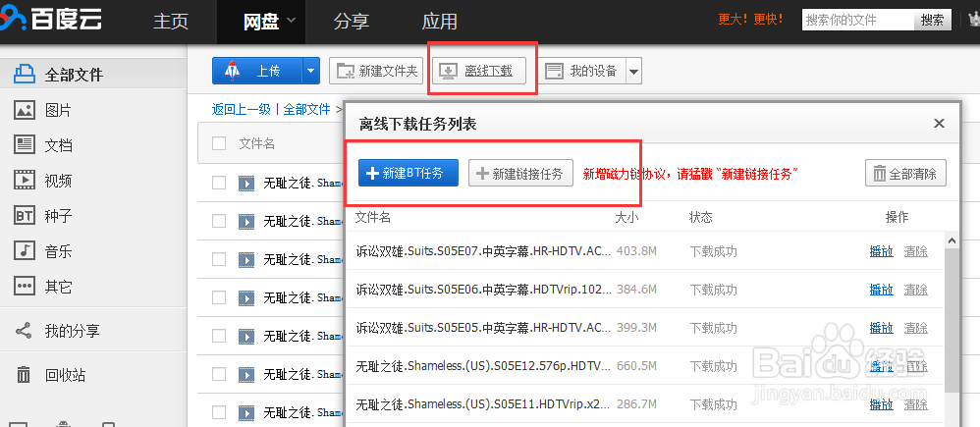The height and width of the screenshot is (427, 980).
Task: Click the 我的分享 share icon
Action: [24, 330]
